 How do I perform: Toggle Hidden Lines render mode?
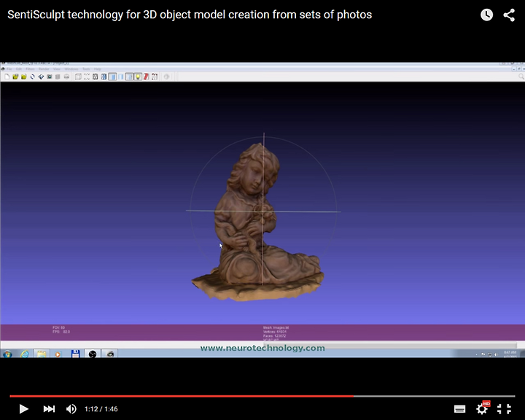pyautogui.click(x=104, y=77)
